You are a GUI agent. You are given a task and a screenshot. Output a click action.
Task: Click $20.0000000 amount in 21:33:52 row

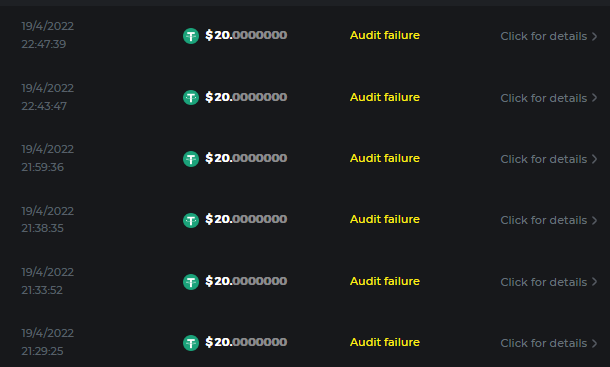coord(246,281)
